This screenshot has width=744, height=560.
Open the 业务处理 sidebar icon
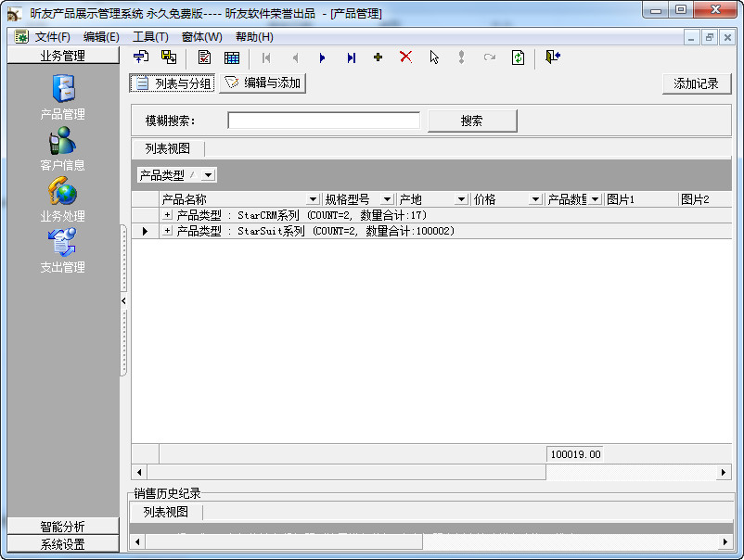[63, 191]
